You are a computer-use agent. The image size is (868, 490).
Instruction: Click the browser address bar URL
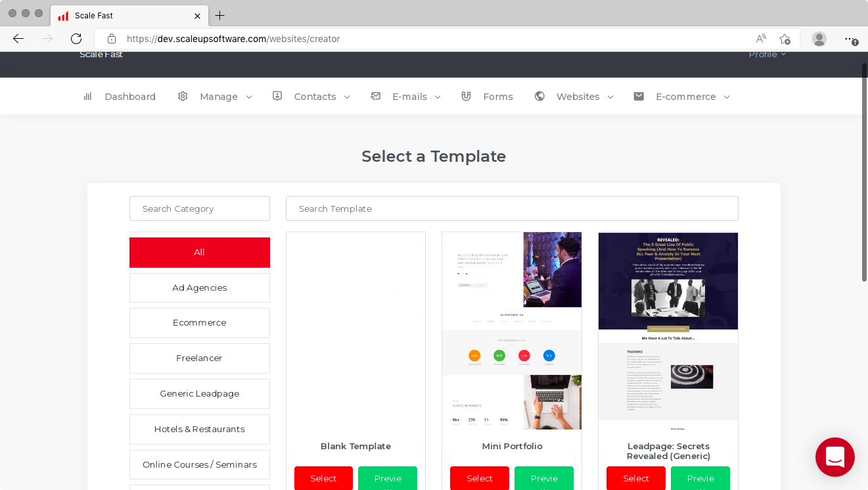[x=233, y=39]
